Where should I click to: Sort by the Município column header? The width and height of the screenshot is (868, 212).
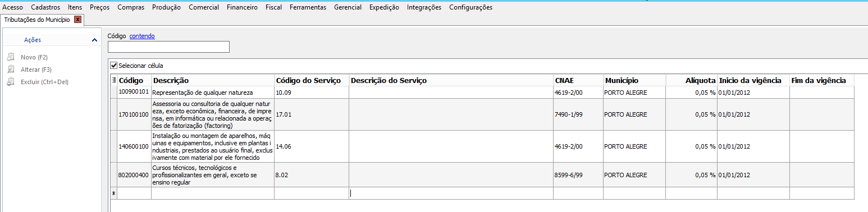coord(634,80)
